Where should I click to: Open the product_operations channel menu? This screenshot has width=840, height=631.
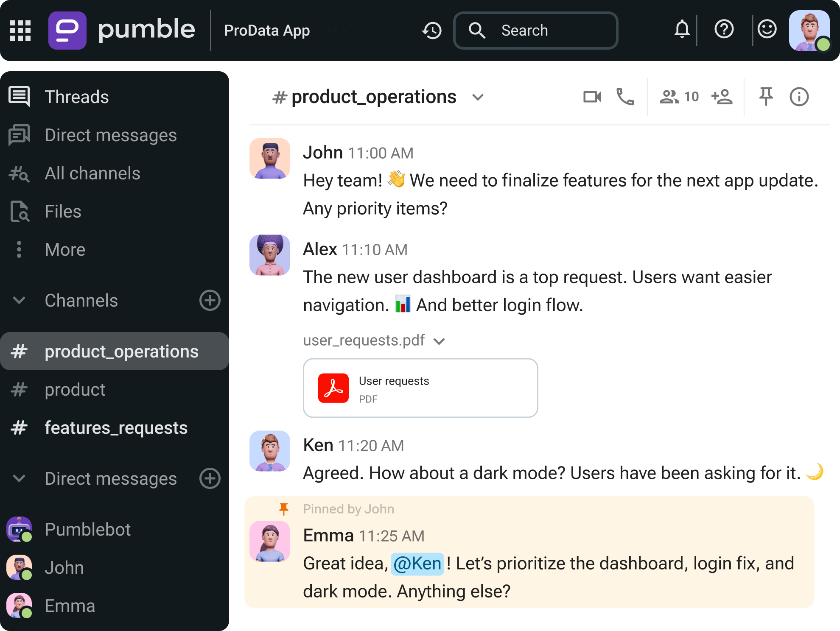[478, 97]
